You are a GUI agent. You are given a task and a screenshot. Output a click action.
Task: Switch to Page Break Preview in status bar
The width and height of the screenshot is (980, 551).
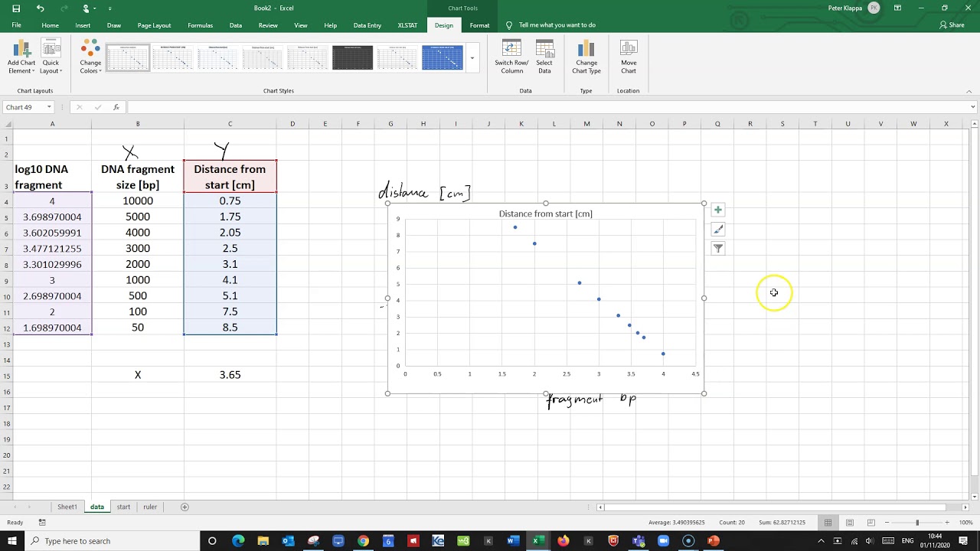click(871, 523)
